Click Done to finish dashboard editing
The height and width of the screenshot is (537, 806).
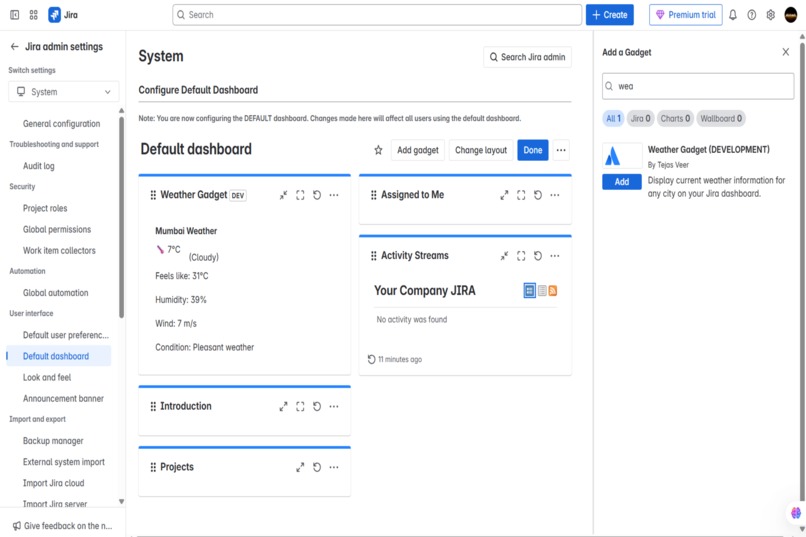(x=533, y=150)
